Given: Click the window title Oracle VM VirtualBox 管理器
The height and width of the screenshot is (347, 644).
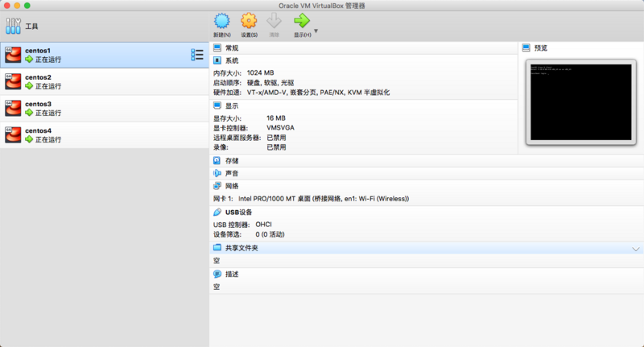Looking at the screenshot, I should click(322, 6).
